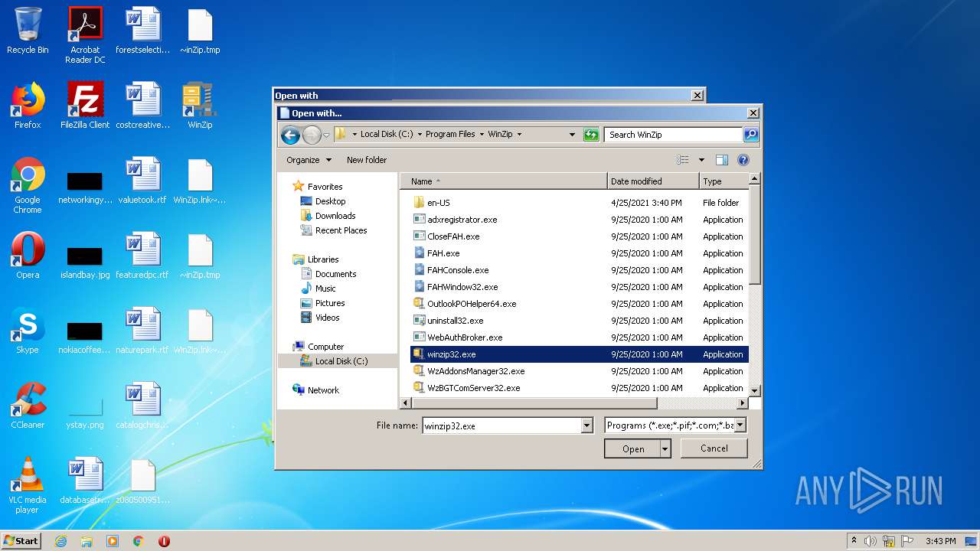Open the Start menu
Image resolution: width=980 pixels, height=551 pixels.
(x=21, y=541)
